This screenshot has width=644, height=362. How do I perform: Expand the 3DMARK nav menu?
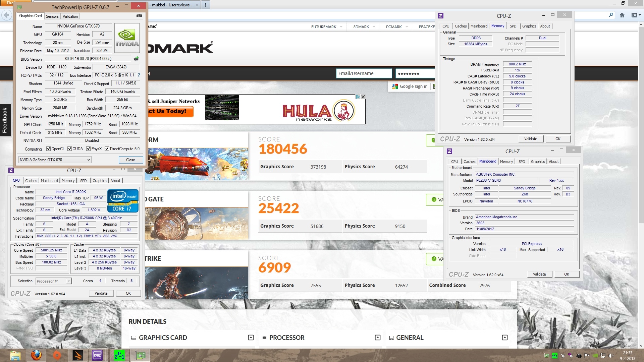(x=374, y=27)
